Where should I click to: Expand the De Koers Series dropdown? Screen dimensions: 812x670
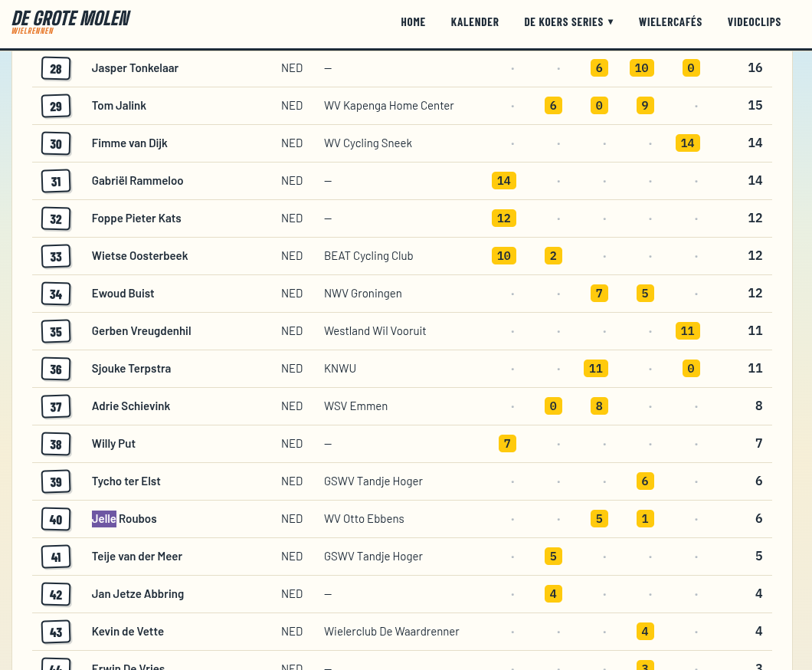tap(568, 21)
